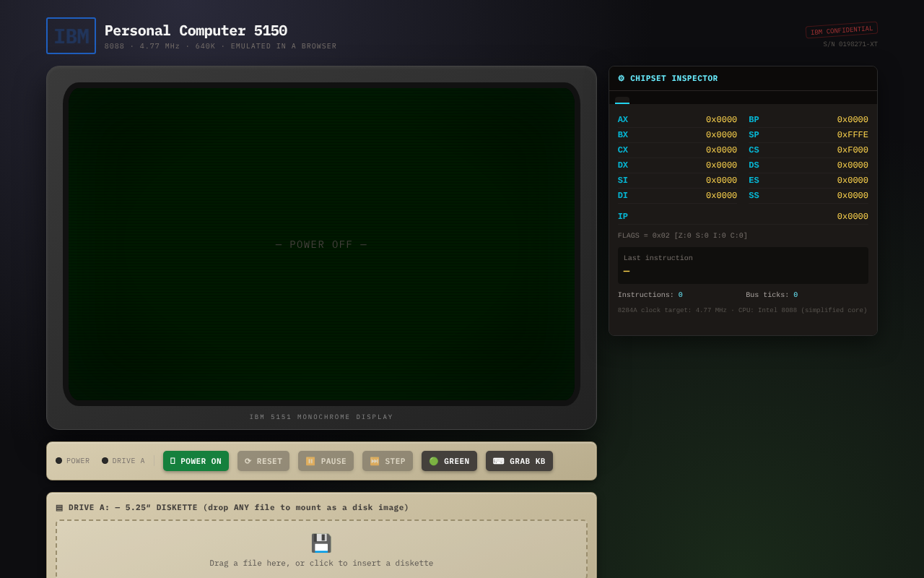Viewport: 924px width, 578px height.
Task: Click the DS register label
Action: pyautogui.click(x=754, y=165)
